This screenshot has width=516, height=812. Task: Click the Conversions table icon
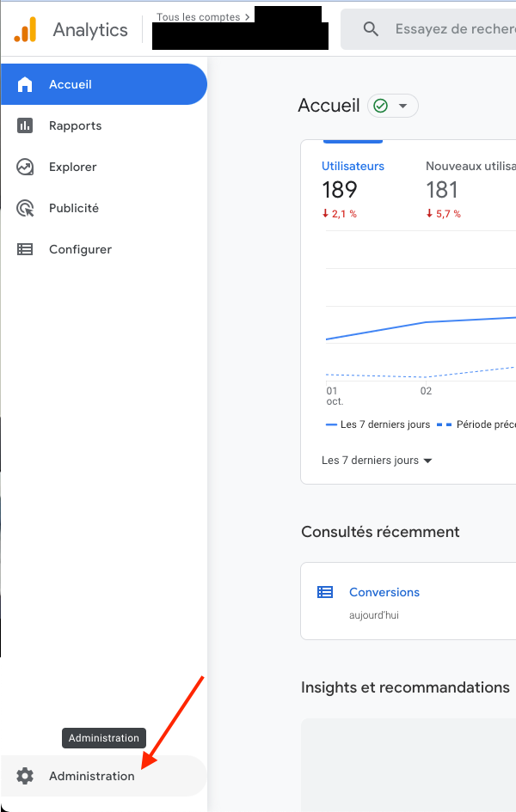coord(325,592)
